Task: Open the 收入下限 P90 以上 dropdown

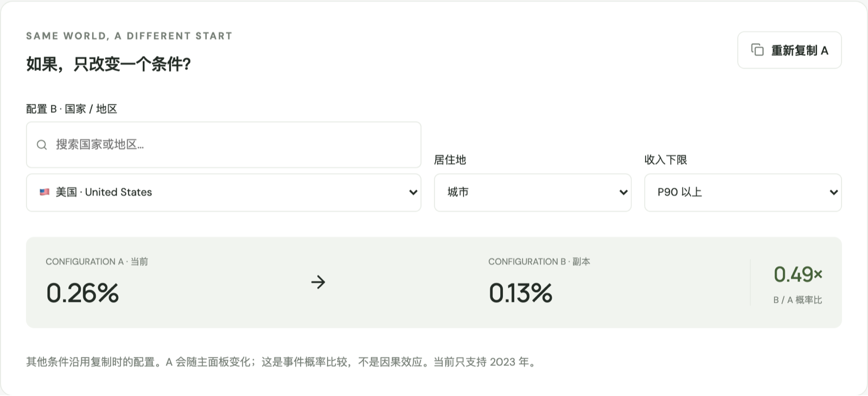Action: pyautogui.click(x=743, y=193)
